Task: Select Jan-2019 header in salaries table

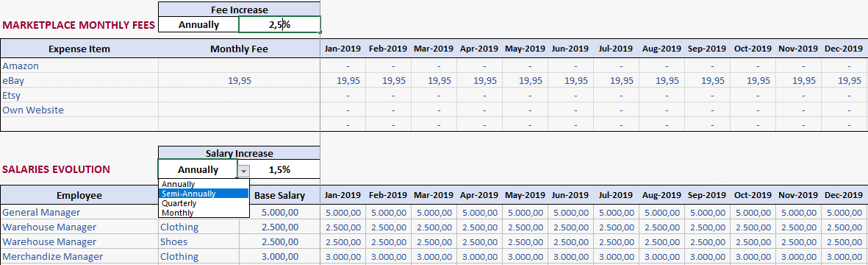Action: click(x=342, y=195)
